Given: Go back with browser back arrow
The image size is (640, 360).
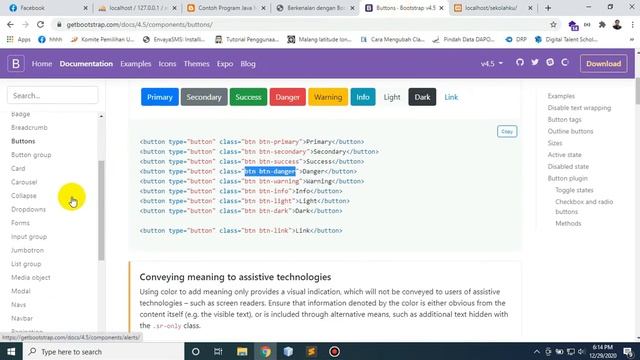Looking at the screenshot, I should point(10,24).
